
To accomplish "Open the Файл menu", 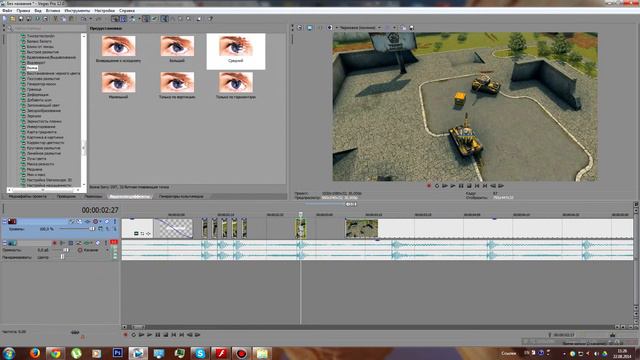I will [7, 11].
